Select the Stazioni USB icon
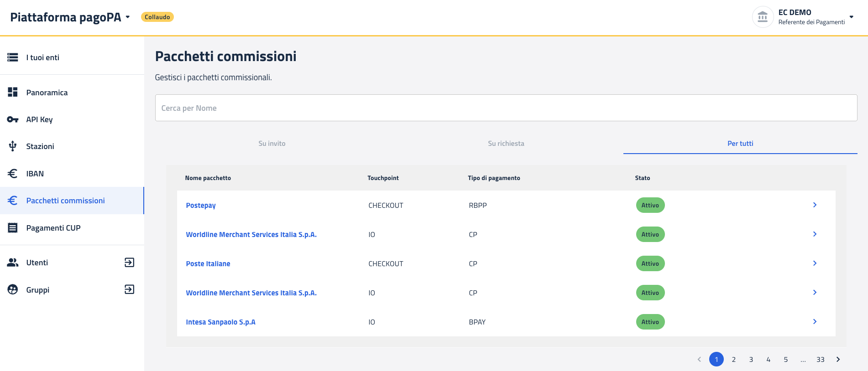 [13, 146]
